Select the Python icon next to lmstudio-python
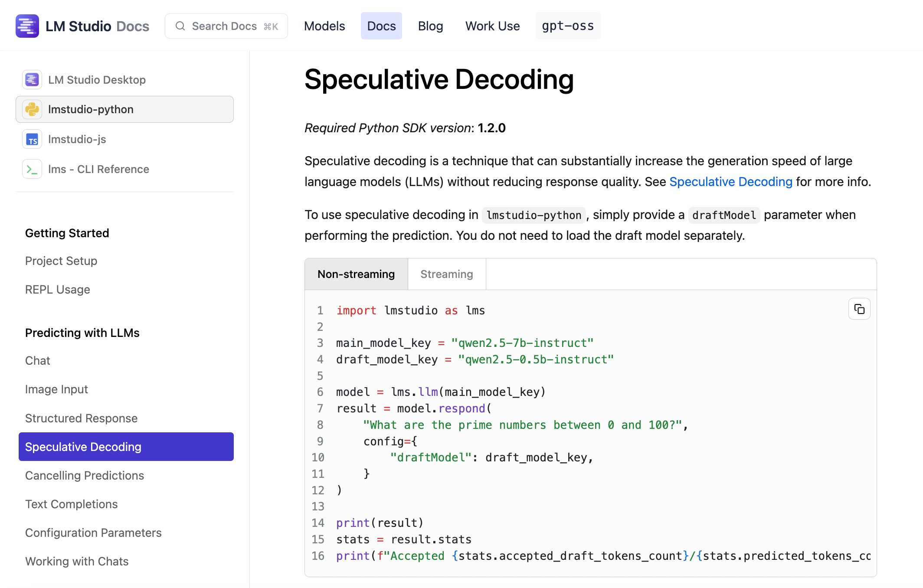The width and height of the screenshot is (923, 588). 32,109
